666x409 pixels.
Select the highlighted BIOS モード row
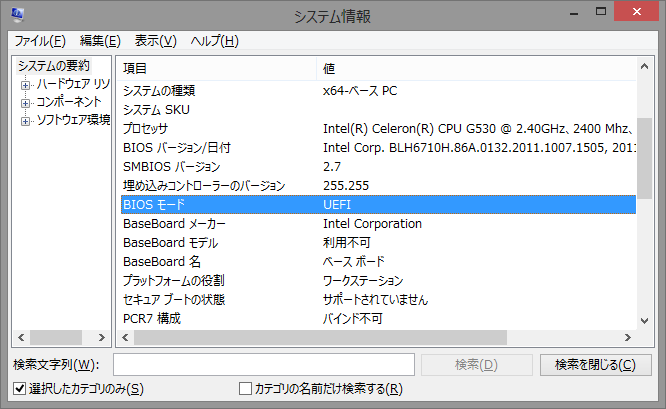click(378, 204)
